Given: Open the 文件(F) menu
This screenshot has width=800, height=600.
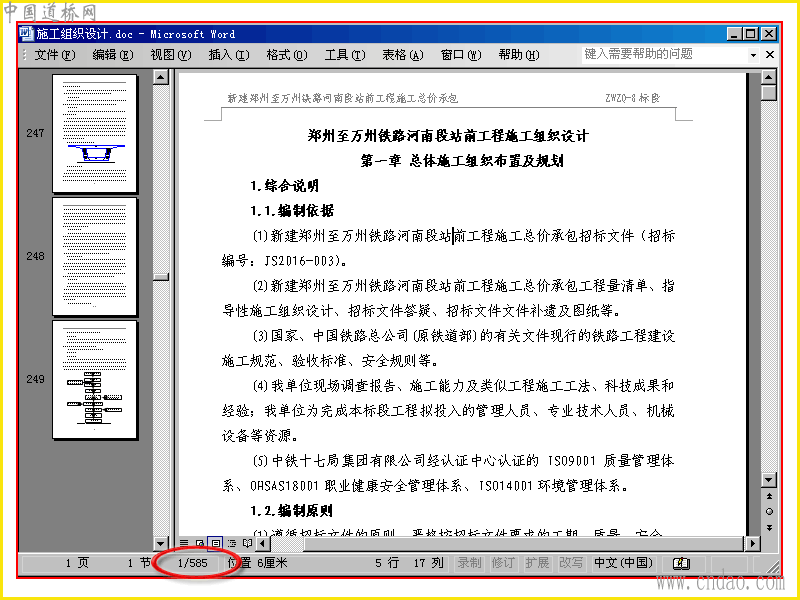Looking at the screenshot, I should [x=55, y=55].
